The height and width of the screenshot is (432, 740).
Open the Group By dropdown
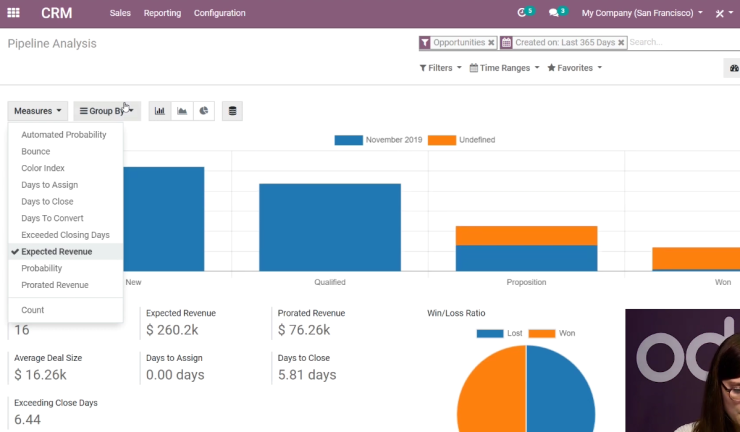(x=107, y=111)
